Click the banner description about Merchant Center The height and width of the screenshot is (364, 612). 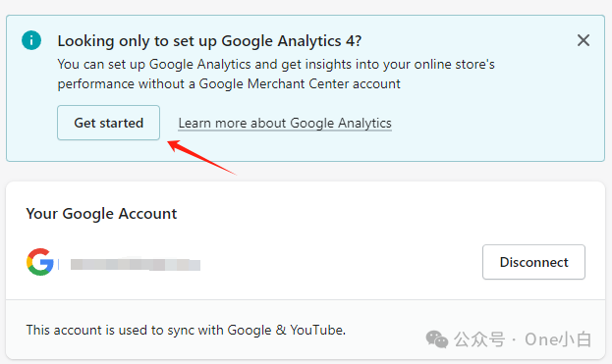[x=276, y=74]
